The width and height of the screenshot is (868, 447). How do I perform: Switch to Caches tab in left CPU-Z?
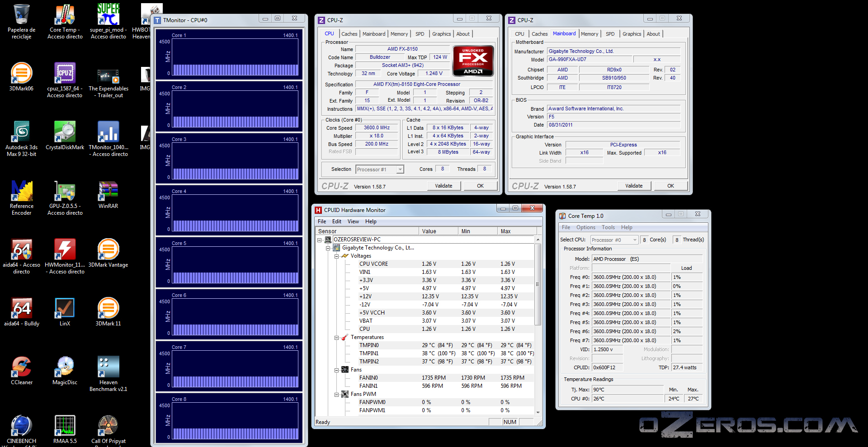349,34
